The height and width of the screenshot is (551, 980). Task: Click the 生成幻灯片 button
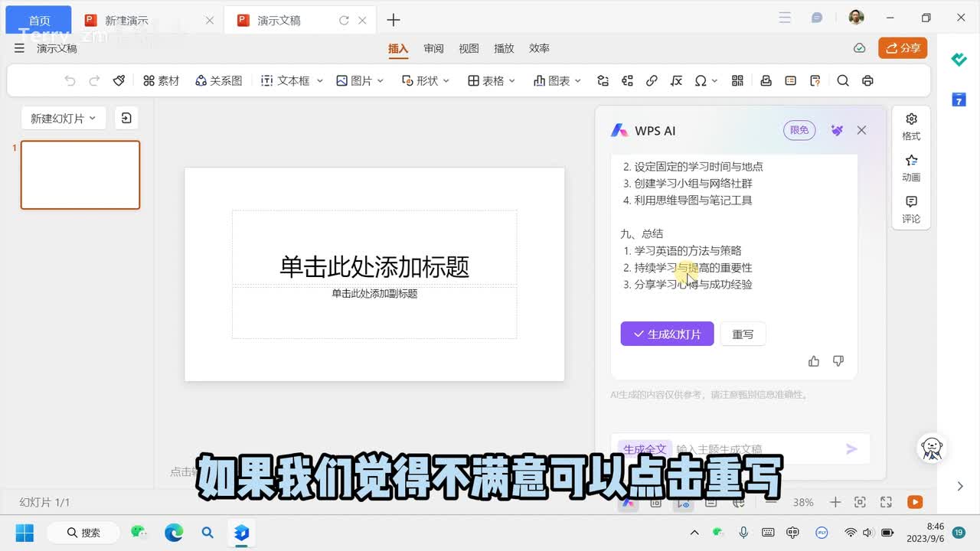(667, 334)
